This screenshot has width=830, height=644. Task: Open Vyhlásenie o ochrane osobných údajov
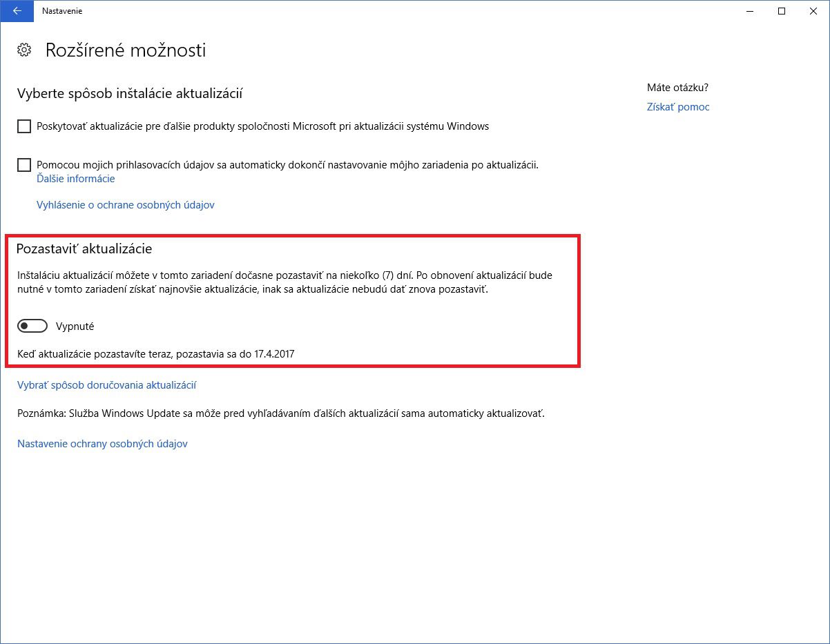coord(126,205)
